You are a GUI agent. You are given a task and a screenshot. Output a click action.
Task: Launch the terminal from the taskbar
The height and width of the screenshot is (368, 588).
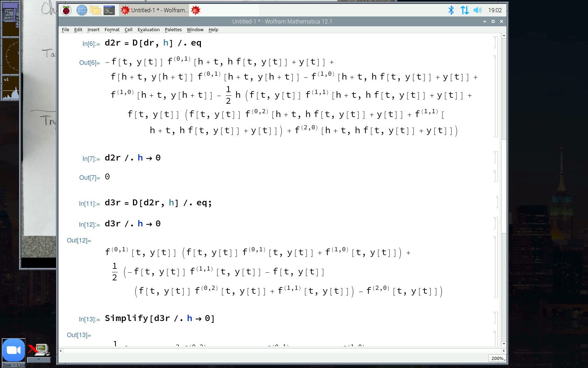coord(109,10)
